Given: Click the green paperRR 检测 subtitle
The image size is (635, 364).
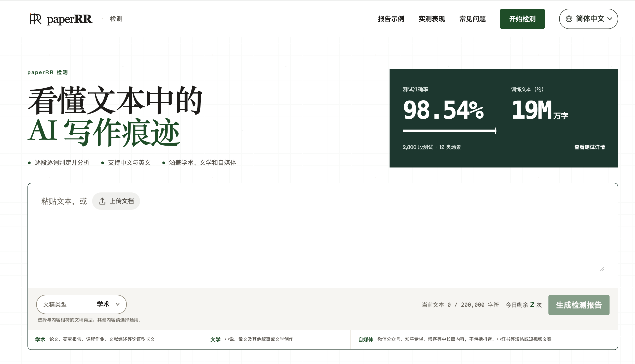Looking at the screenshot, I should coord(48,72).
